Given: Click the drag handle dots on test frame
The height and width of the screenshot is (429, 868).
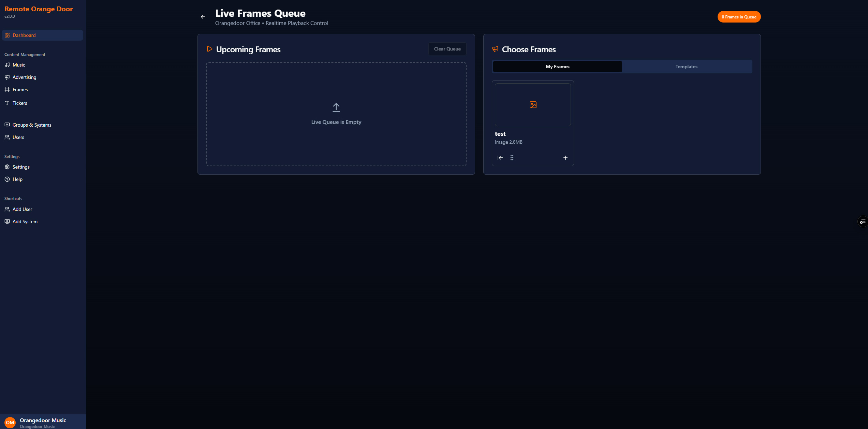Looking at the screenshot, I should [x=512, y=158].
